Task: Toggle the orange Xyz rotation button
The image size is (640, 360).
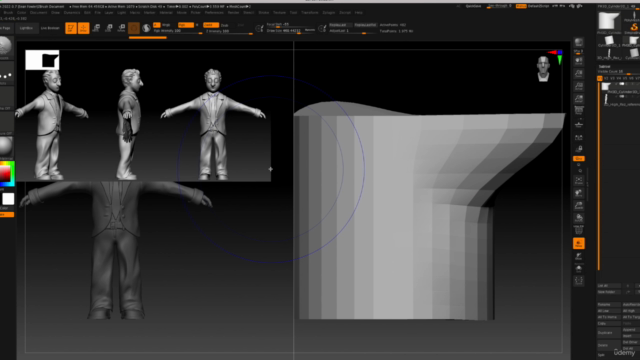Action: pos(578,158)
